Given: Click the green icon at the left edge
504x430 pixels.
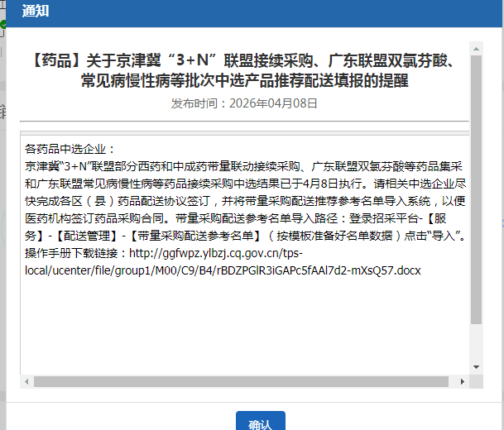Looking at the screenshot, I should (2, 26).
